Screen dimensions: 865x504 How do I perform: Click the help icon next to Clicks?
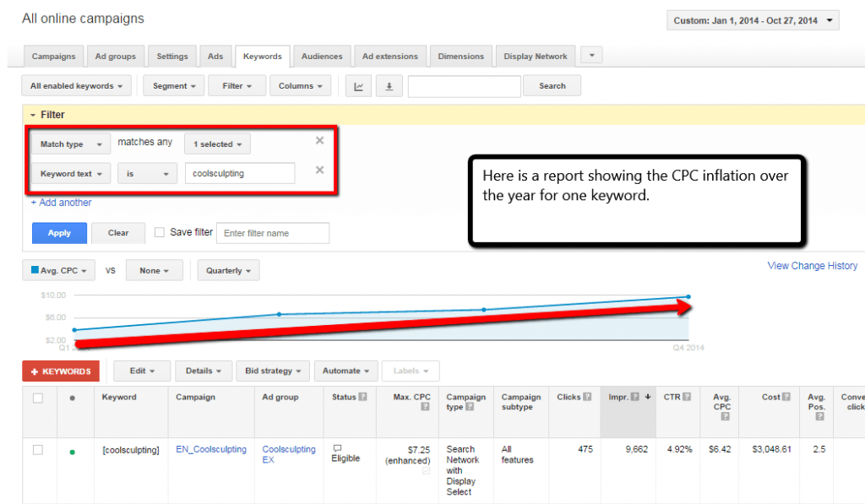pos(587,397)
